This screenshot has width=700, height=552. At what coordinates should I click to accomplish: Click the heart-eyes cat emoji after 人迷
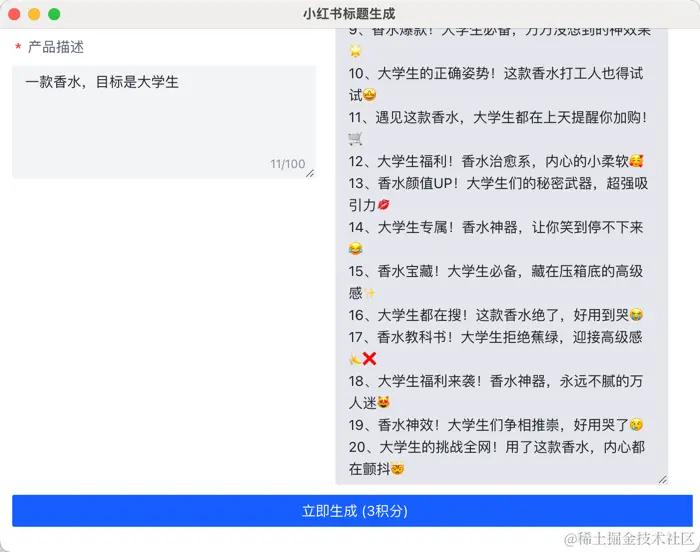point(383,403)
